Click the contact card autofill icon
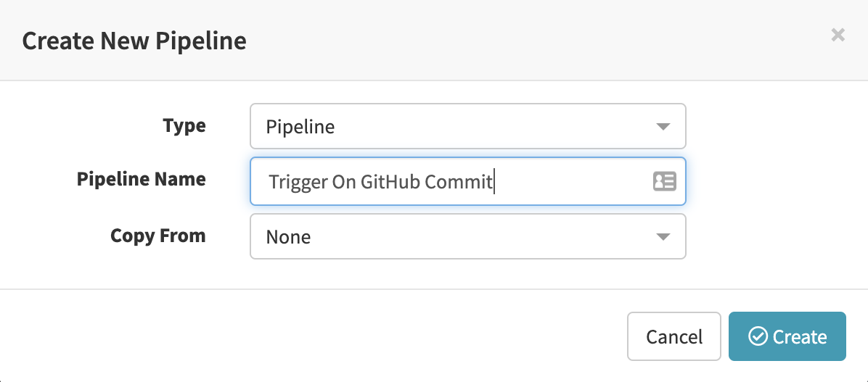 (664, 181)
